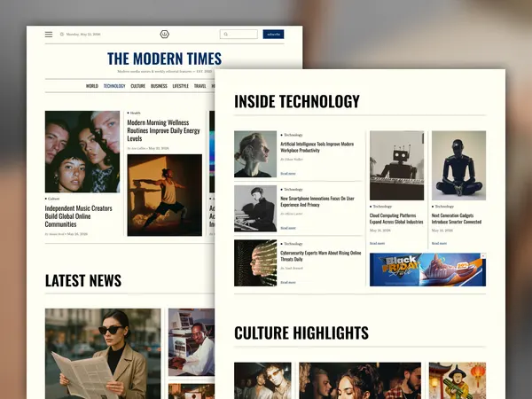Click the four faces group photo thumbnail
This screenshot has width=532, height=399.
click(82, 152)
